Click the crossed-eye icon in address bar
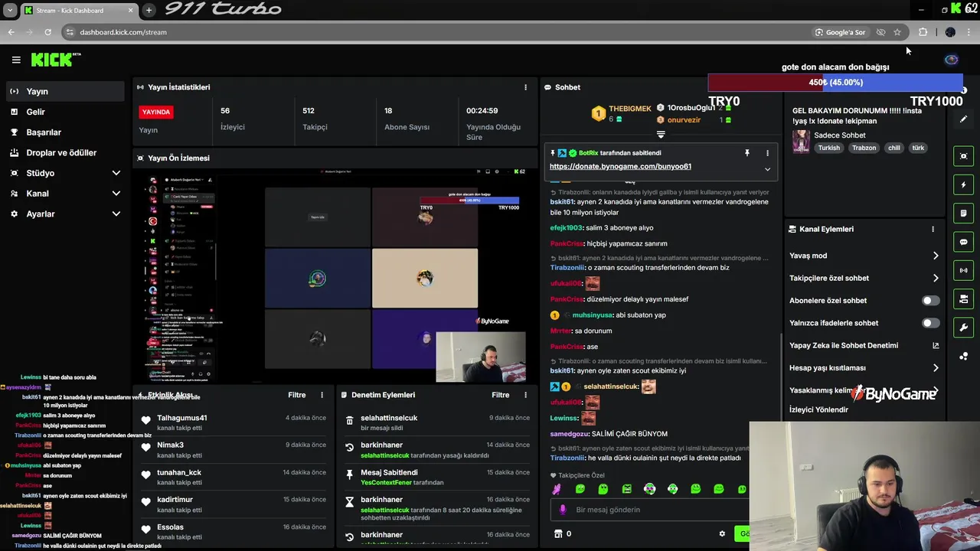 (880, 32)
